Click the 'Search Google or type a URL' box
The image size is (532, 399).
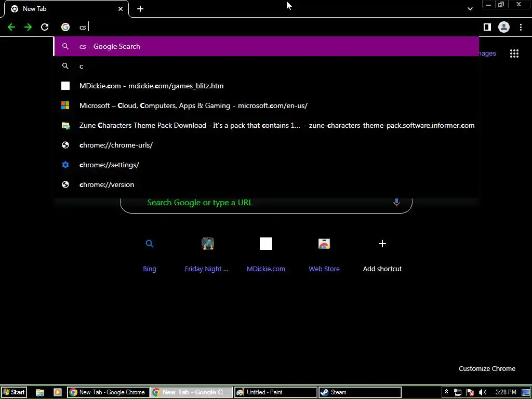(267, 203)
